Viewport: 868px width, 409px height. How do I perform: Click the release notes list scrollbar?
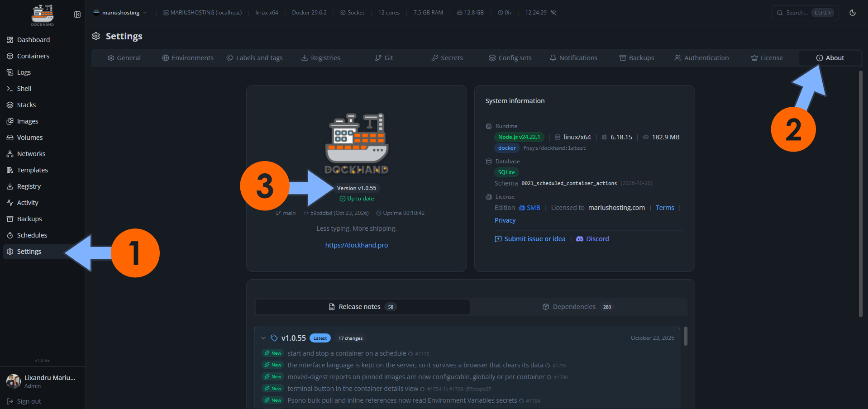(686, 336)
